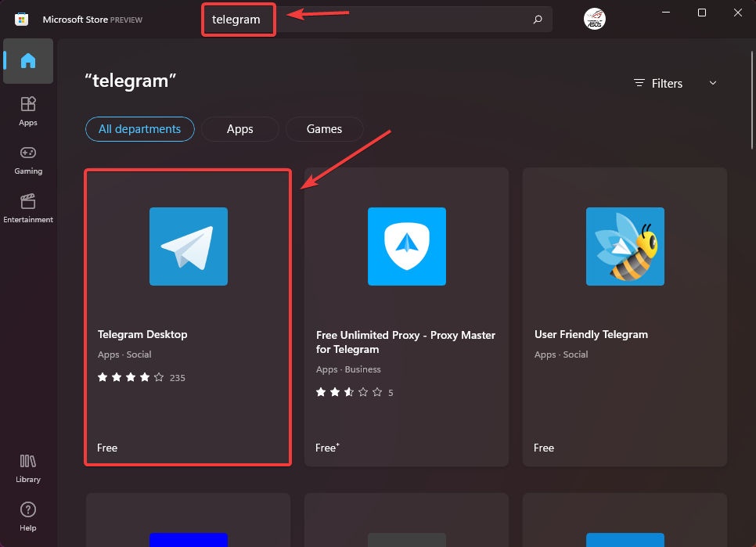The height and width of the screenshot is (547, 756).
Task: Switch to the Games filter tab
Action: [x=324, y=129]
